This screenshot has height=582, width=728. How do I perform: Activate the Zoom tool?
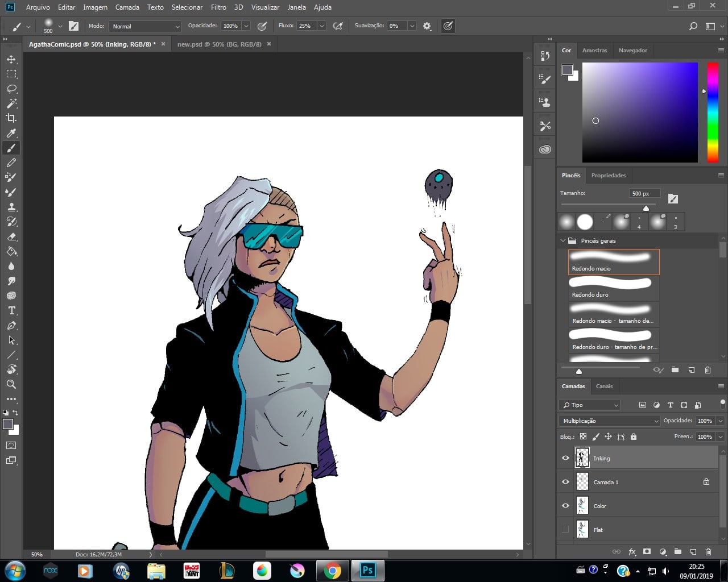tap(11, 384)
